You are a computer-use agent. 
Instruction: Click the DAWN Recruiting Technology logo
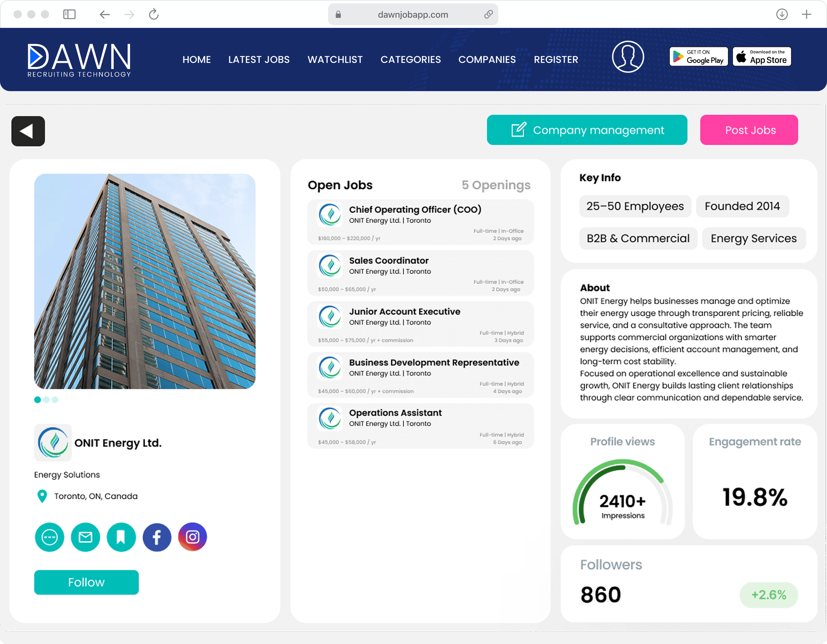[x=79, y=59]
